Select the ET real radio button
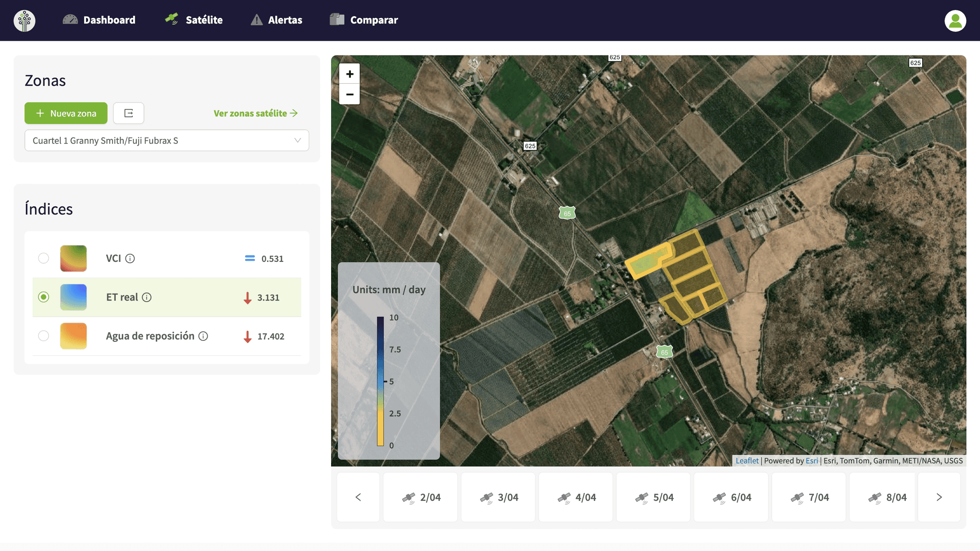980x551 pixels. (x=44, y=297)
